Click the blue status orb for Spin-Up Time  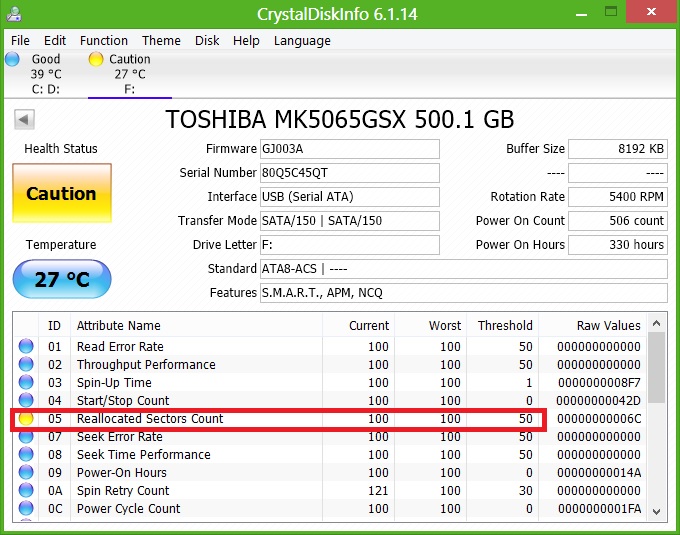click(x=26, y=382)
